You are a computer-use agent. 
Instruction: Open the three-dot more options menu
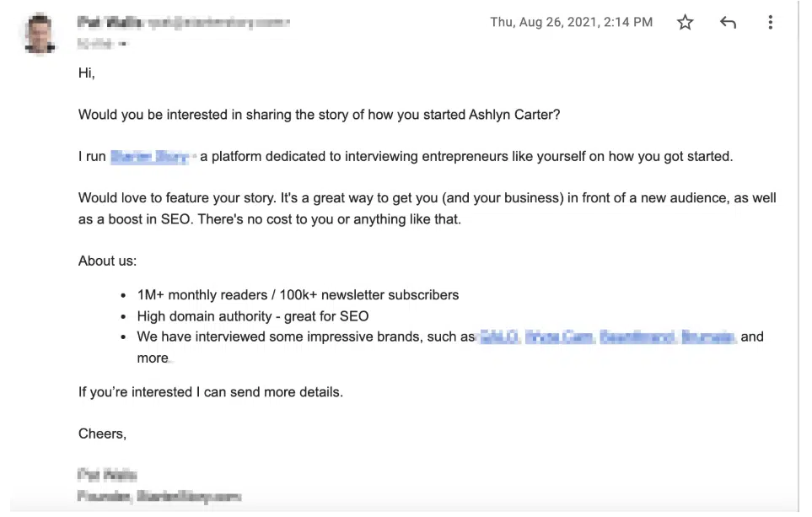(x=770, y=22)
